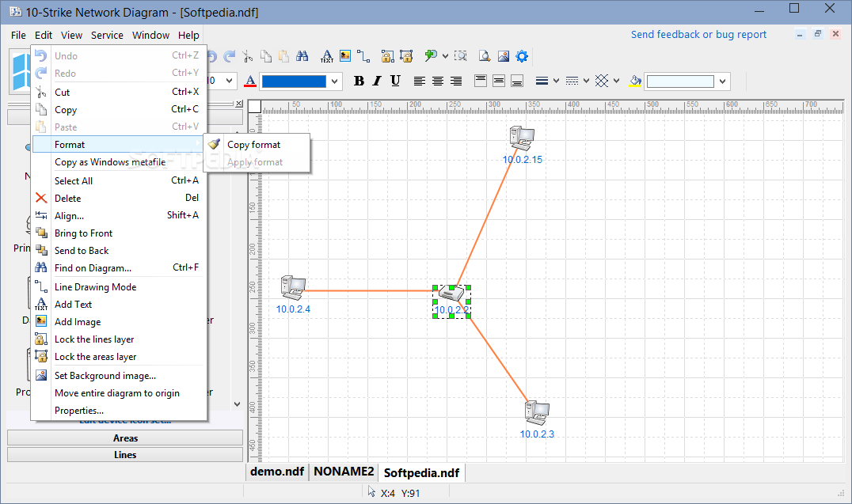
Task: Set vertical text alignment to top
Action: [x=481, y=81]
